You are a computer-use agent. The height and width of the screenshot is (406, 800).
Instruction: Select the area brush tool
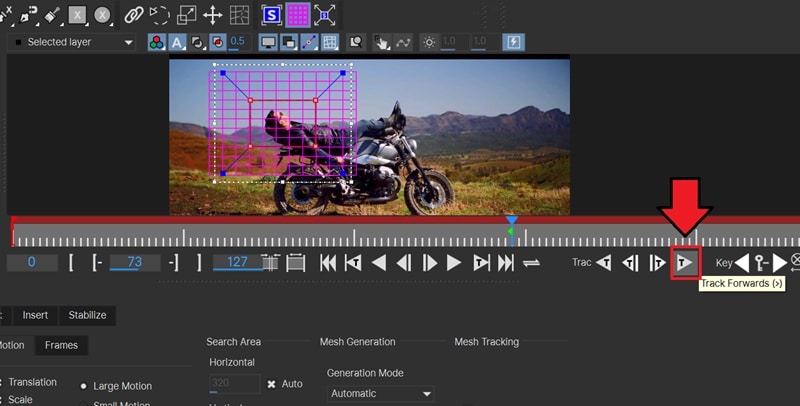pos(52,15)
